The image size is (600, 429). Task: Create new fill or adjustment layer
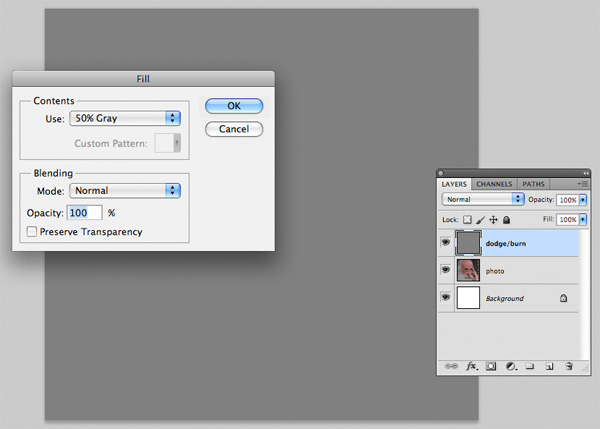tap(511, 366)
